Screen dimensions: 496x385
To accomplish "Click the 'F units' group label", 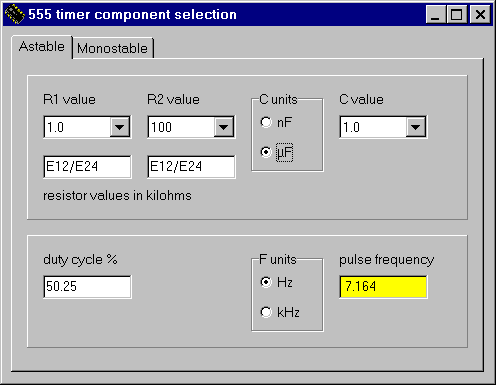I will point(278,259).
